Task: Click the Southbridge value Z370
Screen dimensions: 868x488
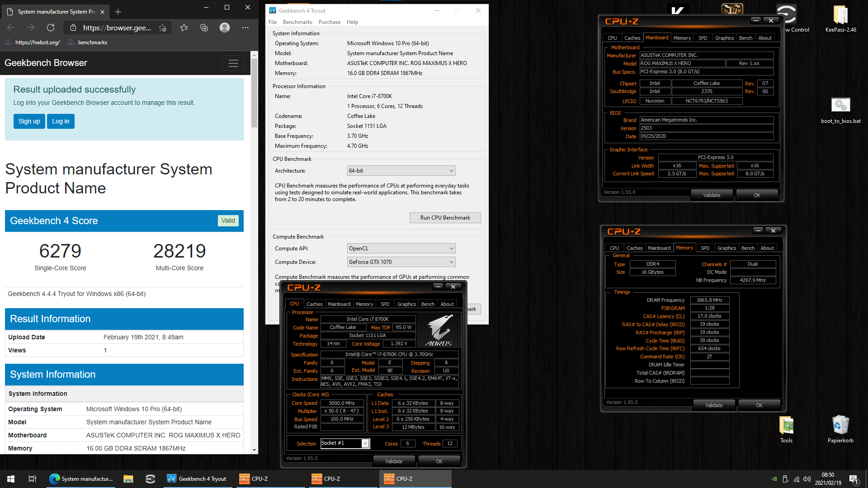Action: (707, 91)
